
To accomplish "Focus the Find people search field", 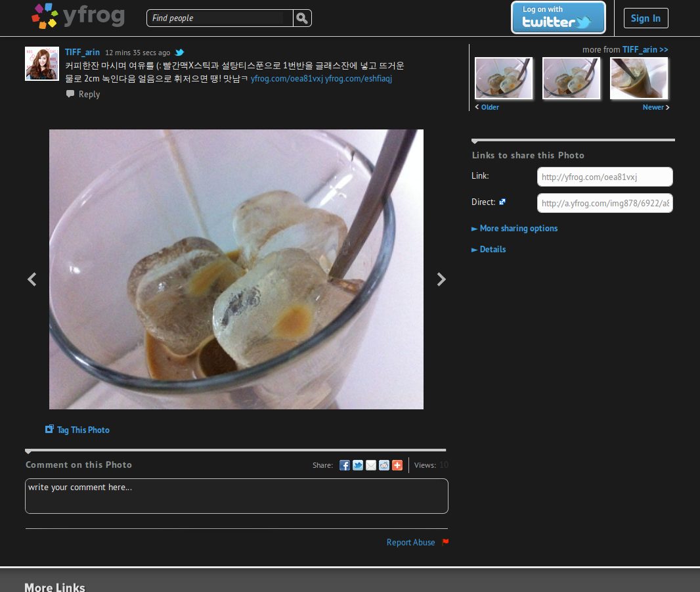I will tap(219, 18).
